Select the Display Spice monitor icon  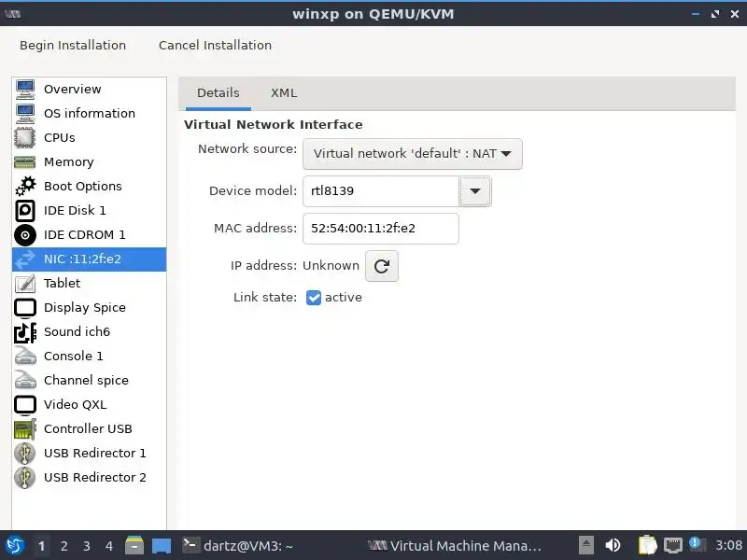pyautogui.click(x=25, y=308)
